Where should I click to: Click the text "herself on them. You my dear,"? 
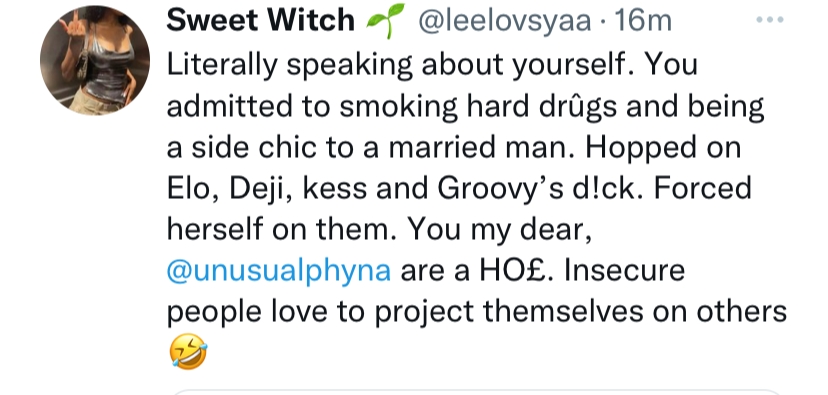[379, 230]
